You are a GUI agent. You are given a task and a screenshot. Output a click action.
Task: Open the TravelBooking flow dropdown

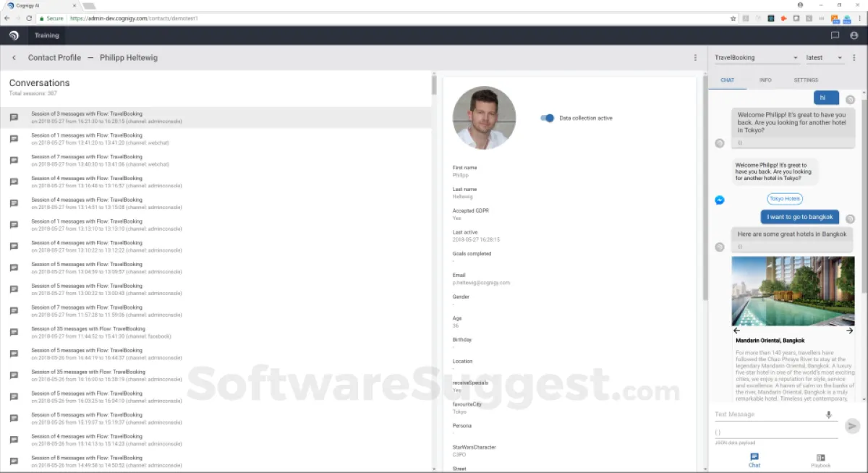(x=756, y=58)
